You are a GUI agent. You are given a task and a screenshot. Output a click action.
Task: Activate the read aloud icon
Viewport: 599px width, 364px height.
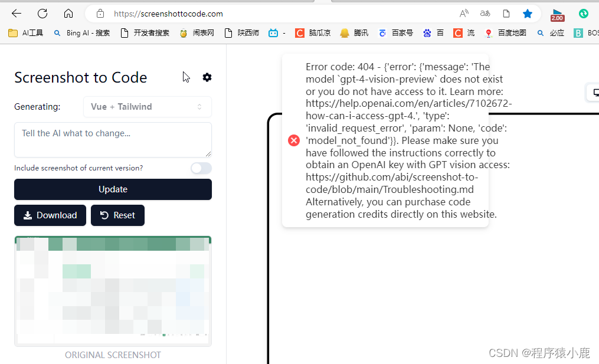[x=464, y=14]
